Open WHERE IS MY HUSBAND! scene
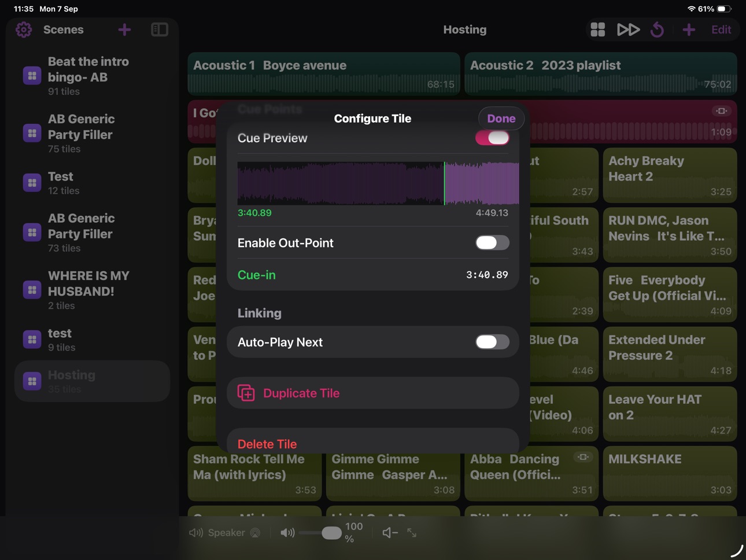 click(92, 290)
